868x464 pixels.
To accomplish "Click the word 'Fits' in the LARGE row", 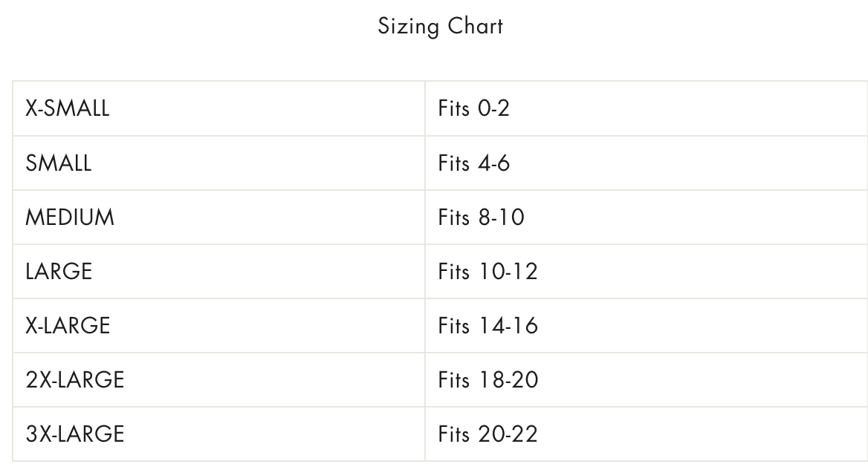I will (x=453, y=272).
